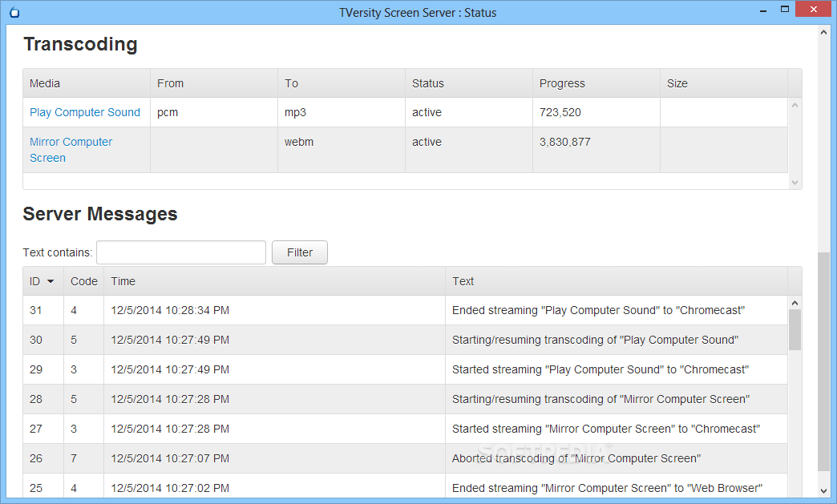This screenshot has height=504, width=837.
Task: Click the Size column header
Action: coord(724,83)
